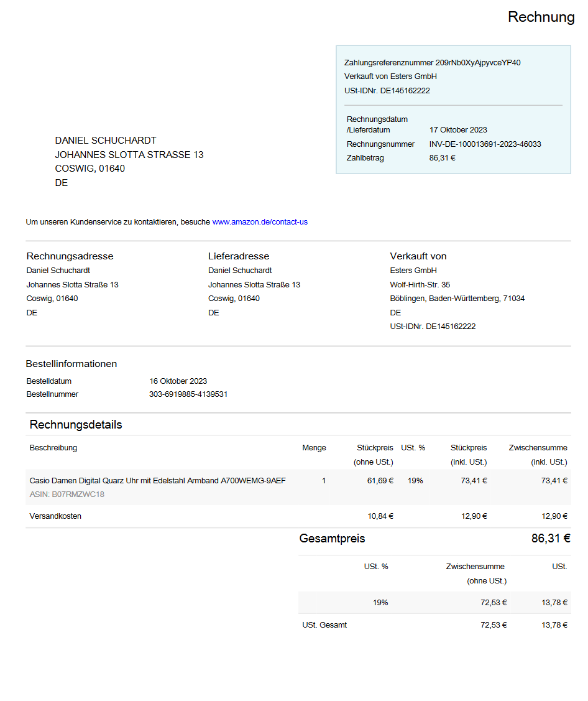Click the Rechnungsadresse heading
Image resolution: width=588 pixels, height=701 pixels.
[x=70, y=256]
